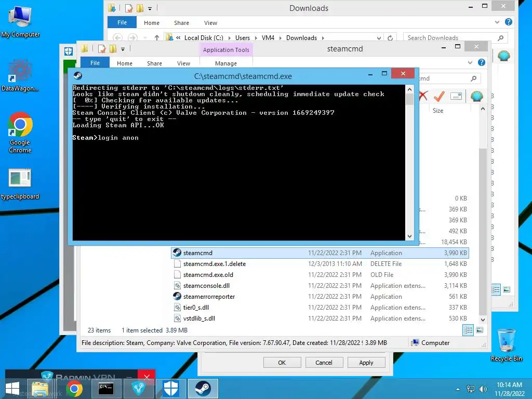Click Windows Start button

(x=12, y=389)
